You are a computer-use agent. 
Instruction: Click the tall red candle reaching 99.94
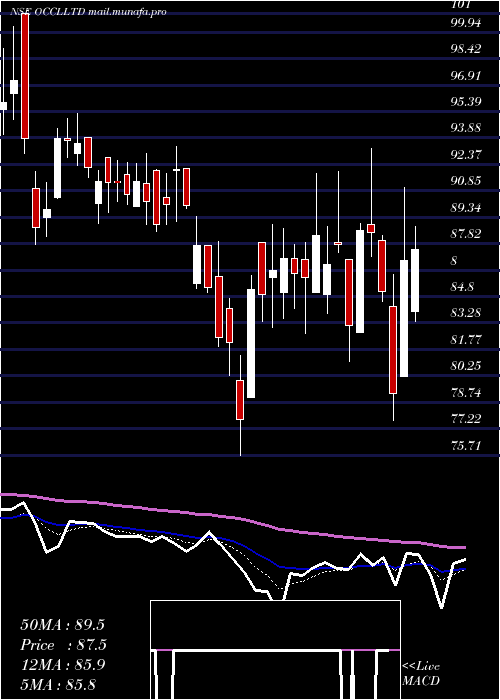25,76
